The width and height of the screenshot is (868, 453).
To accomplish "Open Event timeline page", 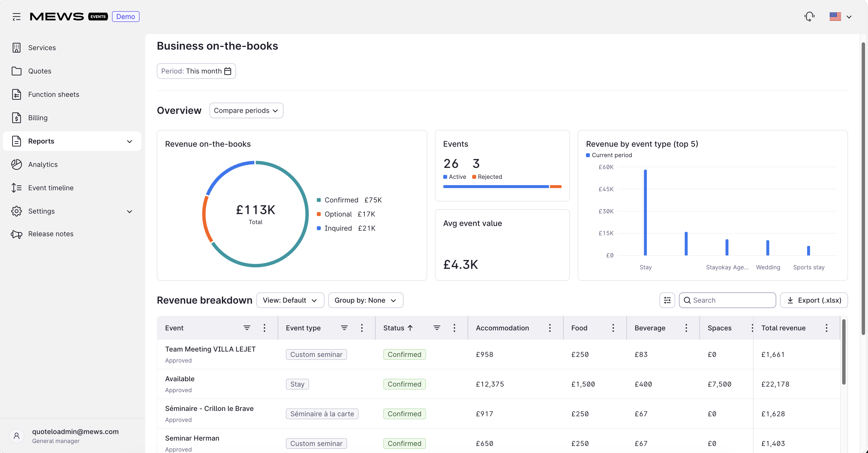I will (72, 188).
